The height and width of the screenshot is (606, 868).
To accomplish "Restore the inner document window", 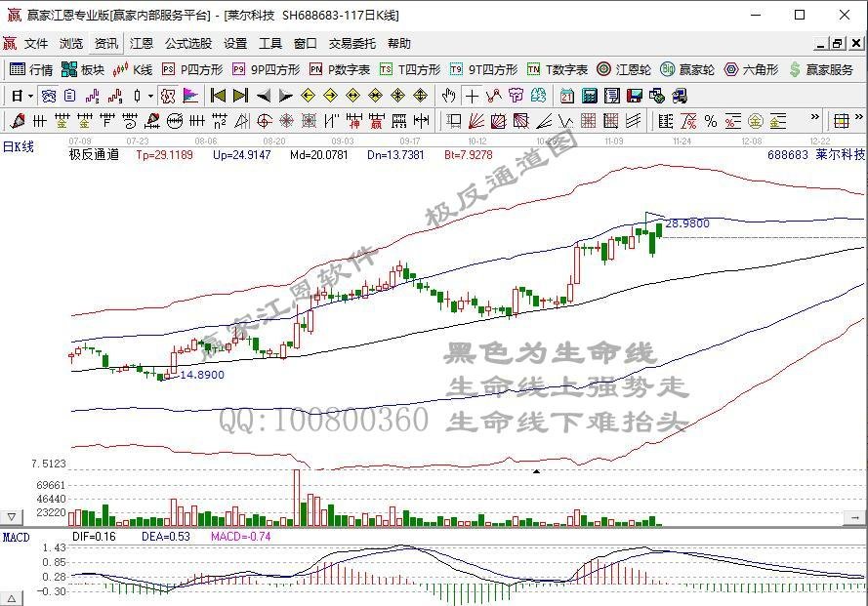I will (x=838, y=43).
